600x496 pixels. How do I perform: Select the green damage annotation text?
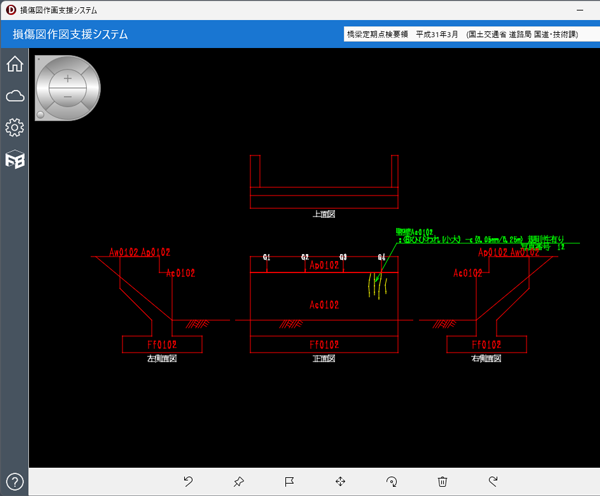[x=480, y=238]
